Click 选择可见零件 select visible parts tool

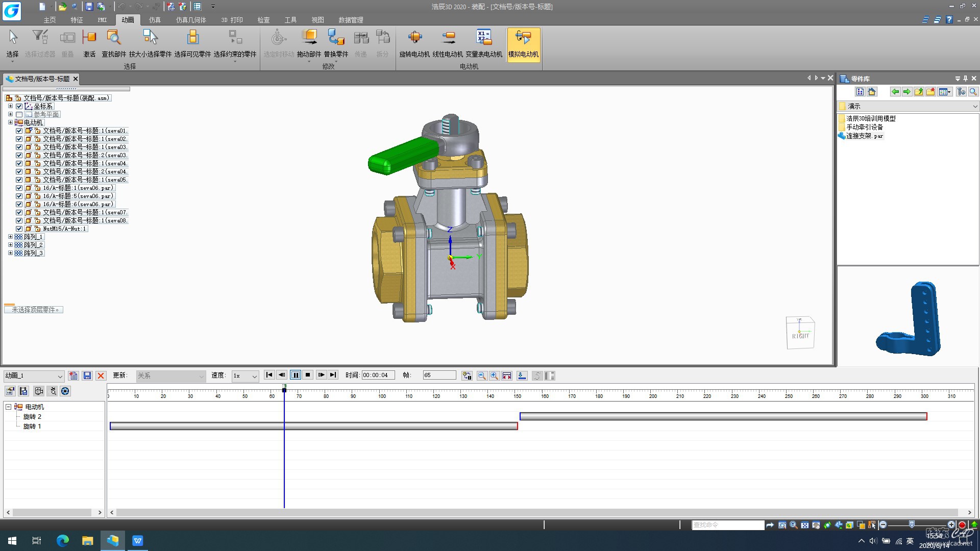coord(192,44)
